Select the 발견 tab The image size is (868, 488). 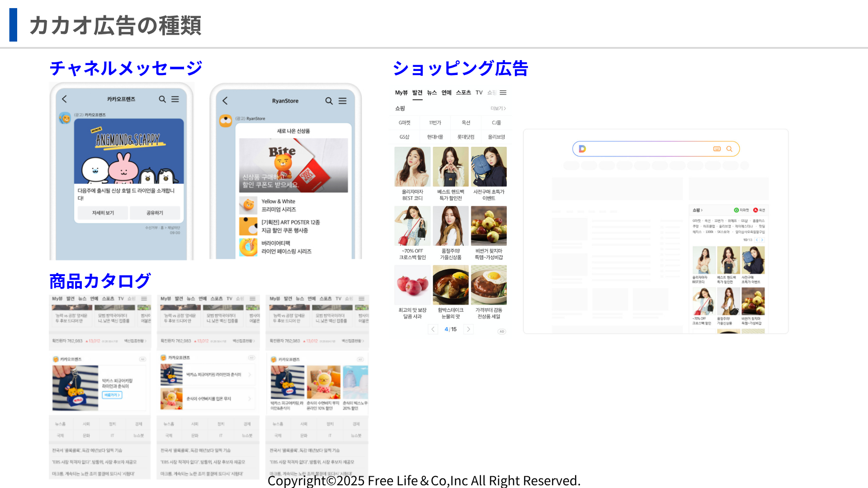(x=417, y=93)
